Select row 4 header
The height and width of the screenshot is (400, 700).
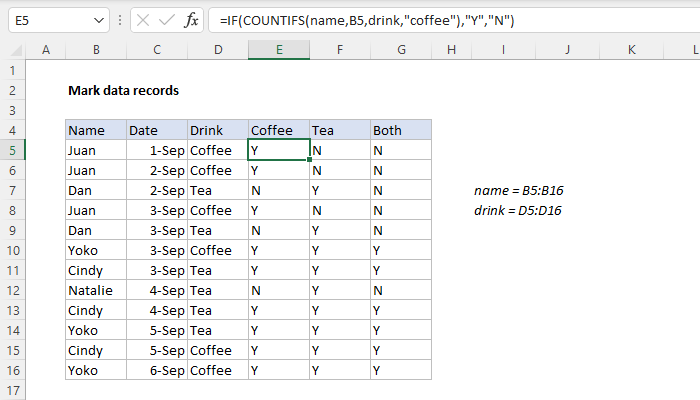[x=13, y=130]
